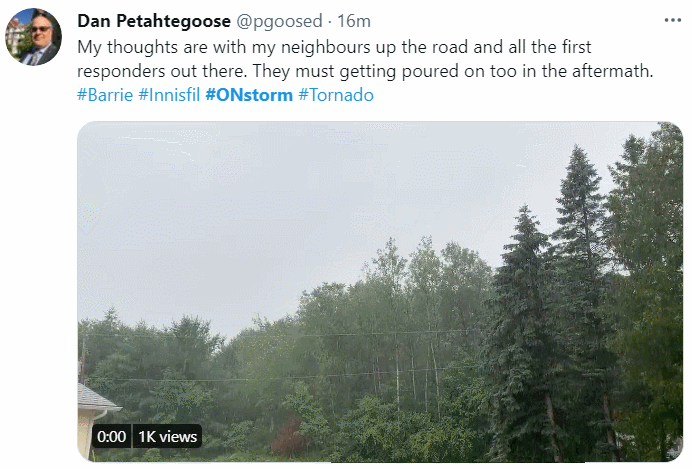692x469 pixels.
Task: Select the bold #ONstorm hashtag
Action: tap(249, 95)
